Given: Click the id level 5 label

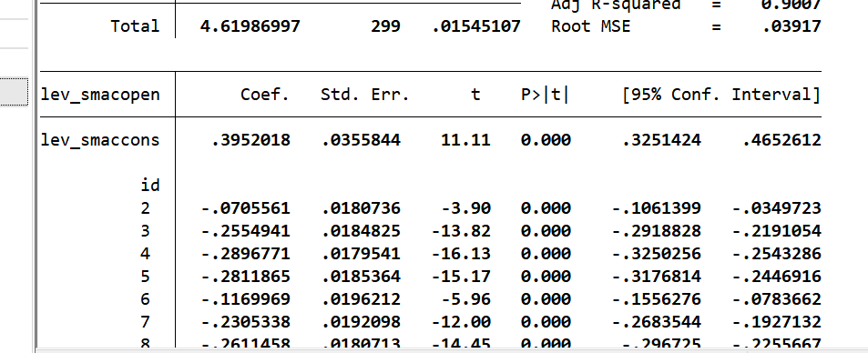Looking at the screenshot, I should tap(145, 276).
